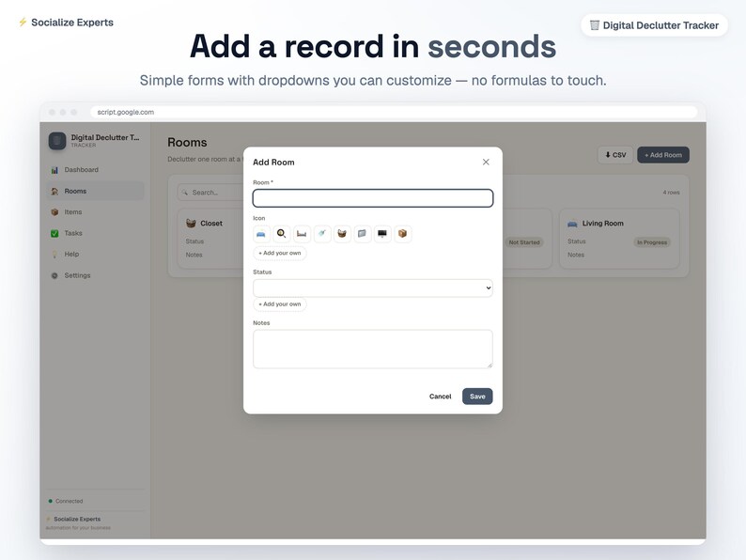Click the search magnifier icon in Rooms
Image resolution: width=746 pixels, height=560 pixels.
(x=184, y=193)
